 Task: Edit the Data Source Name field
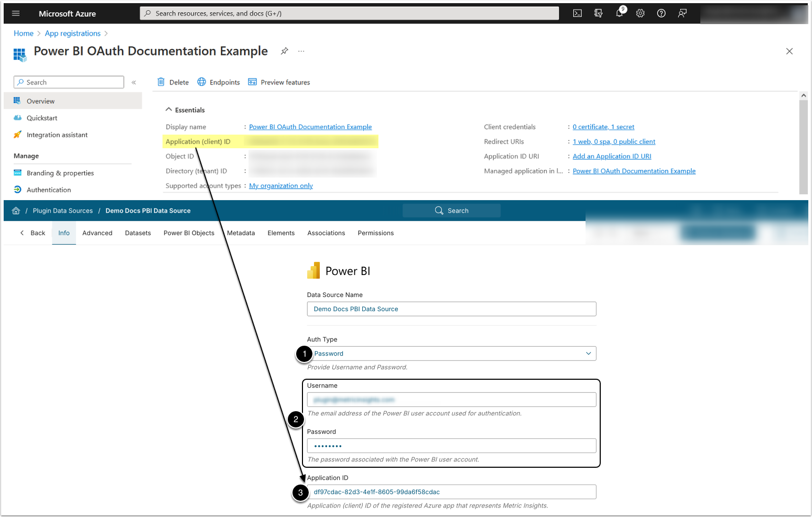(451, 309)
